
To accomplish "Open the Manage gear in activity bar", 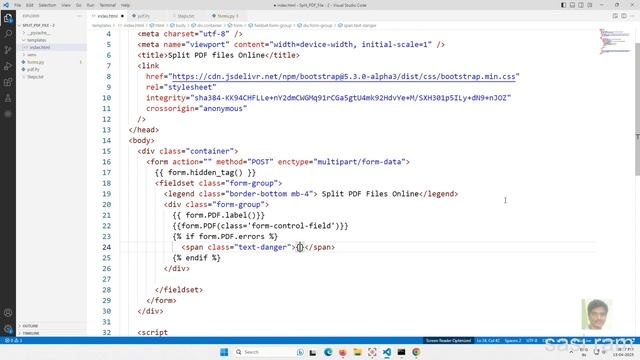I will tap(8, 329).
